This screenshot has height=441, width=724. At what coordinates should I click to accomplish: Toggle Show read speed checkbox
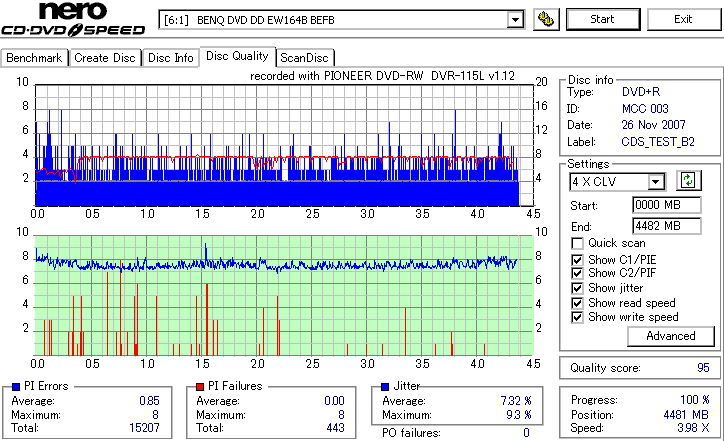tap(577, 303)
